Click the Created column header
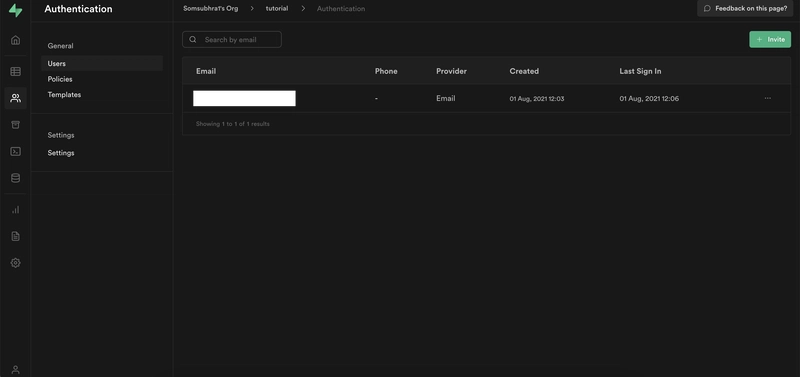Viewport: 800px width, 377px height. [524, 71]
